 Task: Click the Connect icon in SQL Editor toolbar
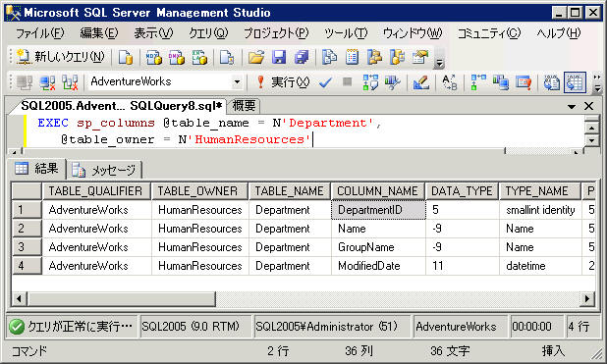tap(25, 82)
